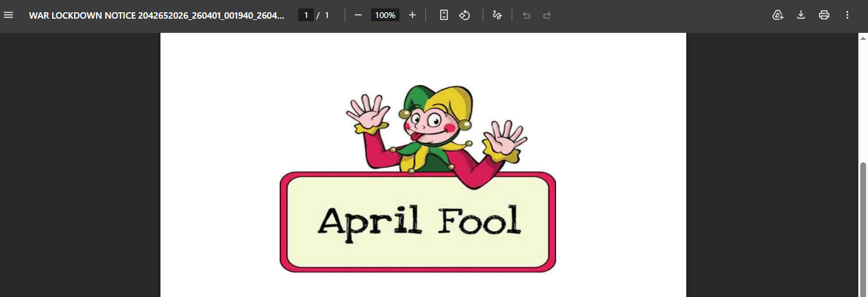Image resolution: width=868 pixels, height=297 pixels.
Task: Click the zoom out minus button
Action: 358,15
